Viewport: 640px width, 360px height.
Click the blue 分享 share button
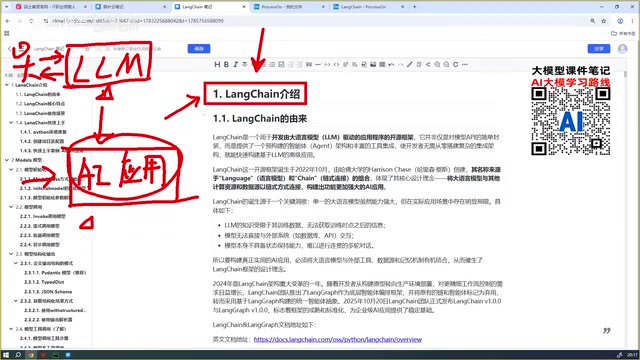599,49
